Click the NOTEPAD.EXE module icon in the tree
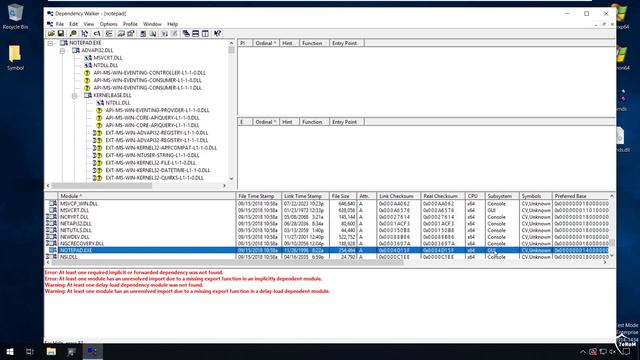640x360 pixels. (64, 43)
